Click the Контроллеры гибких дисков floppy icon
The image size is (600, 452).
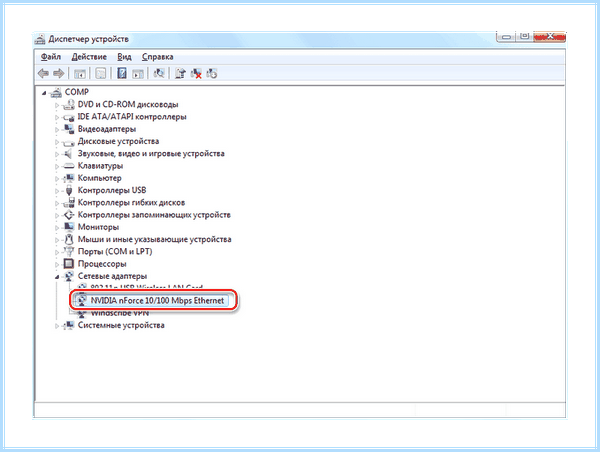pyautogui.click(x=69, y=202)
